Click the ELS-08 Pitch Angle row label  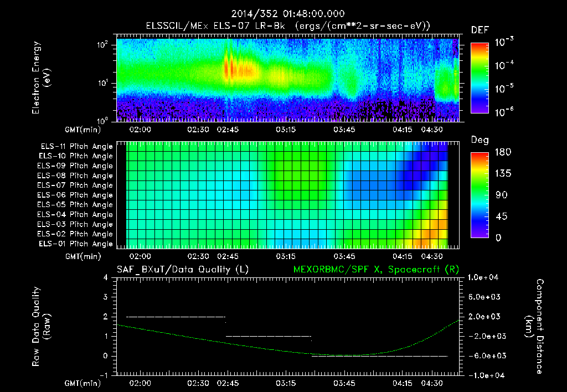pyautogui.click(x=75, y=176)
